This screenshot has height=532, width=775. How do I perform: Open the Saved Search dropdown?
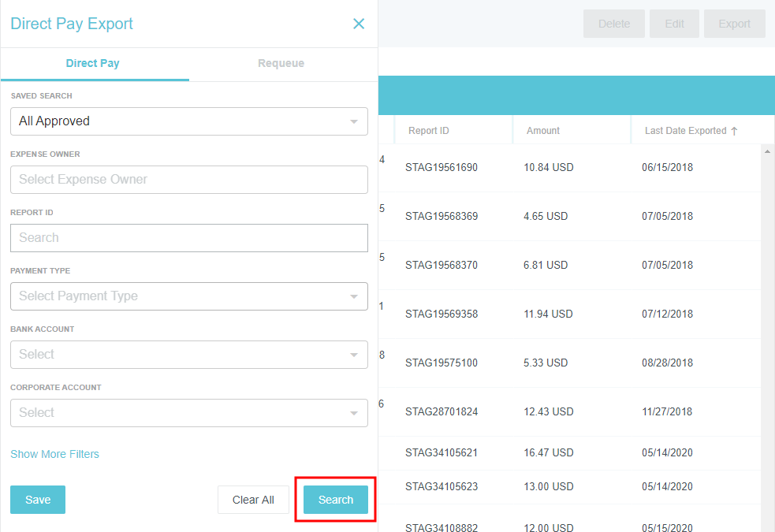click(188, 121)
